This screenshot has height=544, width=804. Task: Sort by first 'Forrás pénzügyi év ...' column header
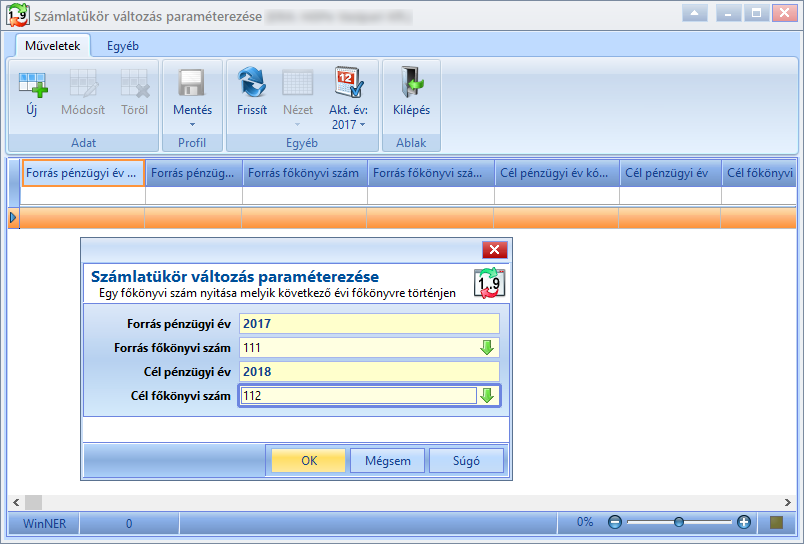(x=83, y=173)
